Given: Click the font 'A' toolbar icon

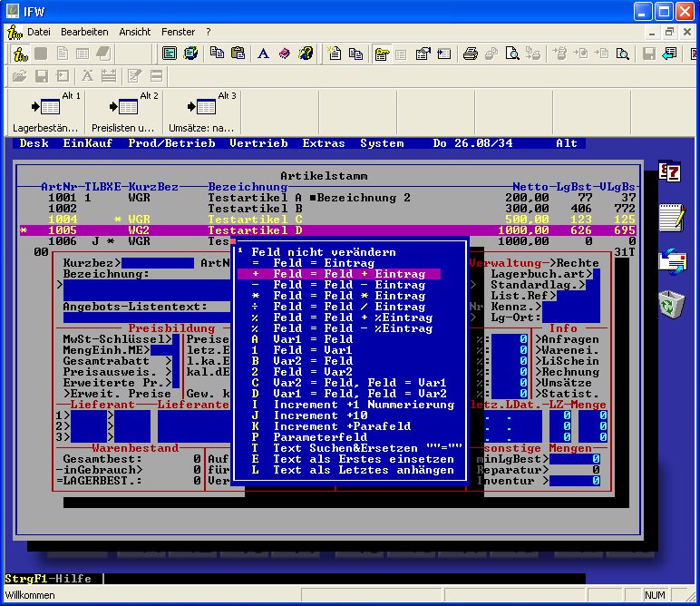Looking at the screenshot, I should coord(263,54).
